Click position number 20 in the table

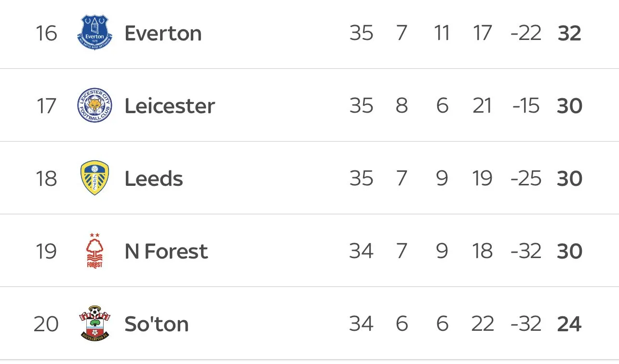[46, 324]
